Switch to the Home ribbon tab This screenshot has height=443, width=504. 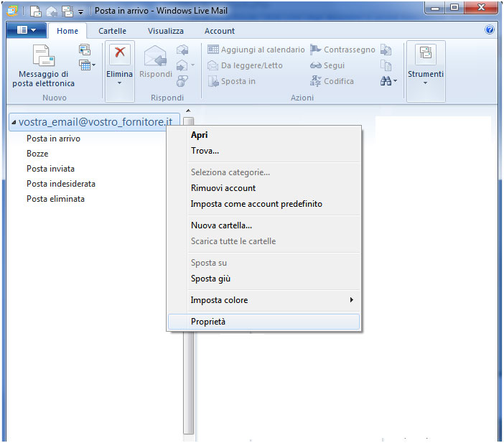point(67,31)
